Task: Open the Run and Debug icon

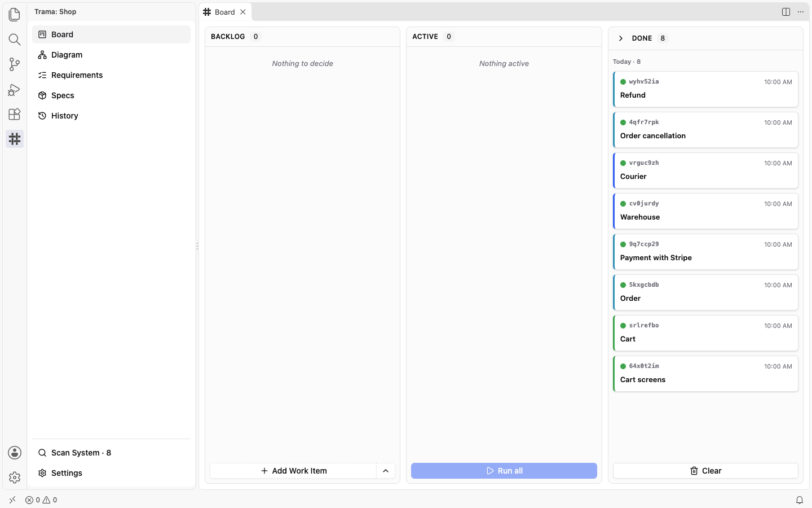Action: coord(15,89)
